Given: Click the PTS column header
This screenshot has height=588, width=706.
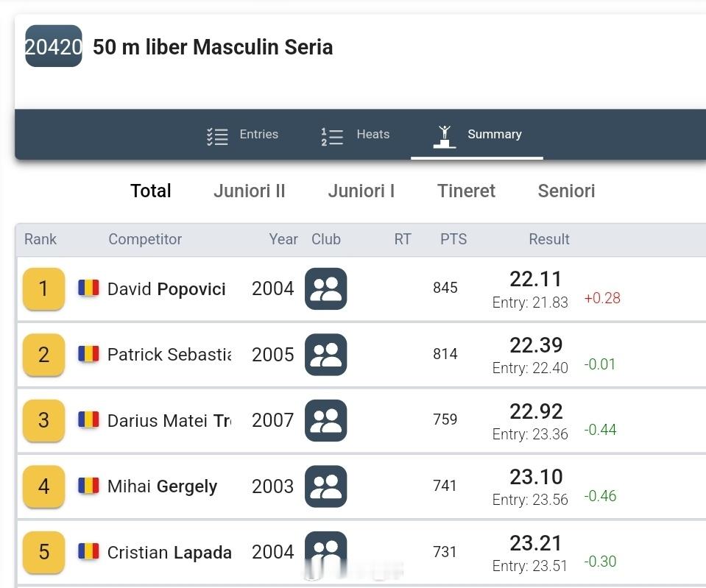Looking at the screenshot, I should 453,239.
